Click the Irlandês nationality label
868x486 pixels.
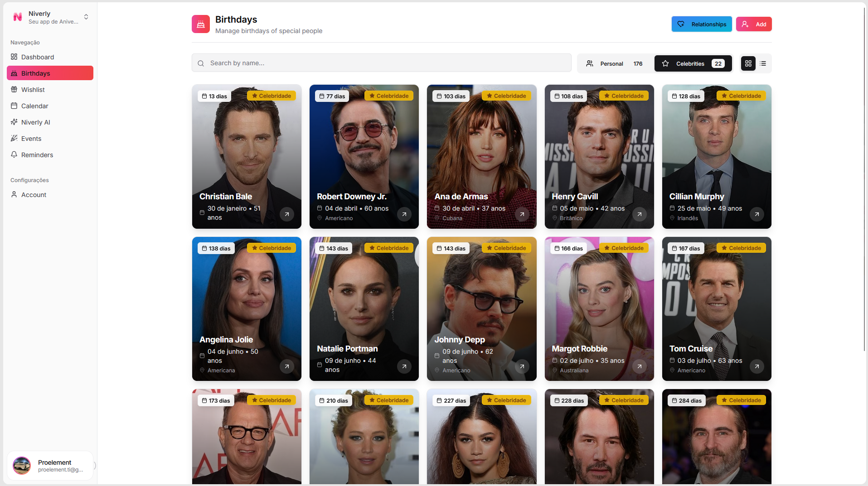pyautogui.click(x=688, y=218)
